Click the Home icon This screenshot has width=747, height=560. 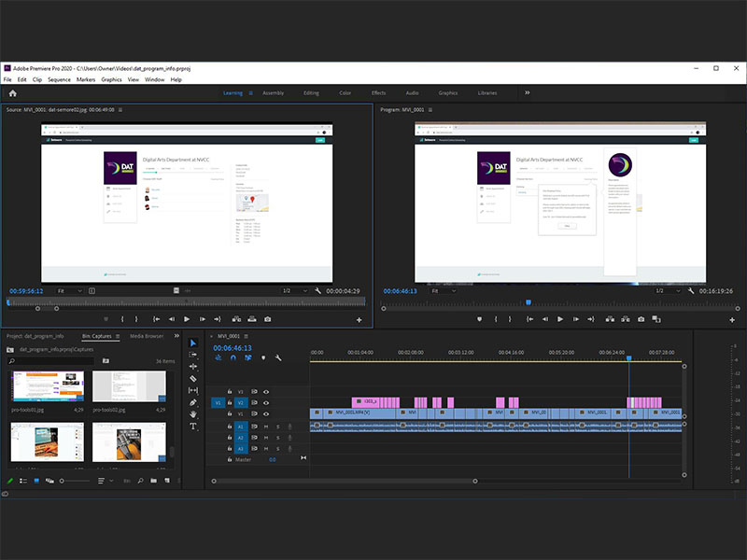click(x=13, y=93)
